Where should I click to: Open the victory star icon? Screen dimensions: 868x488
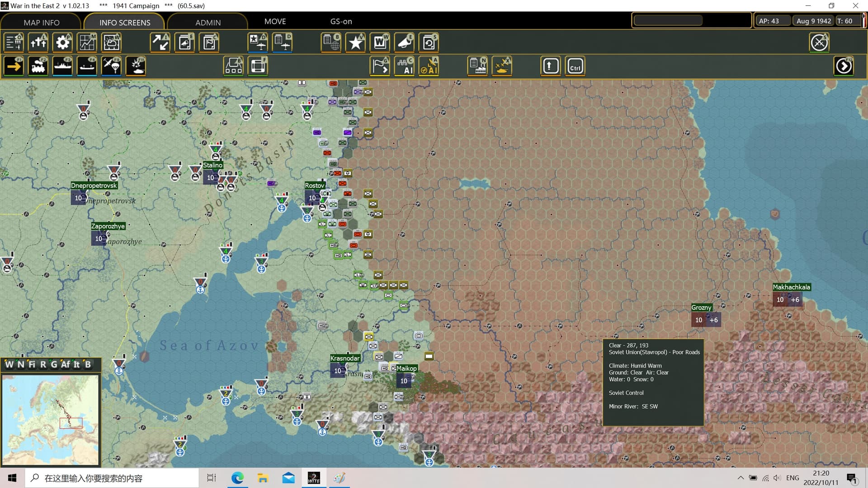pos(356,42)
